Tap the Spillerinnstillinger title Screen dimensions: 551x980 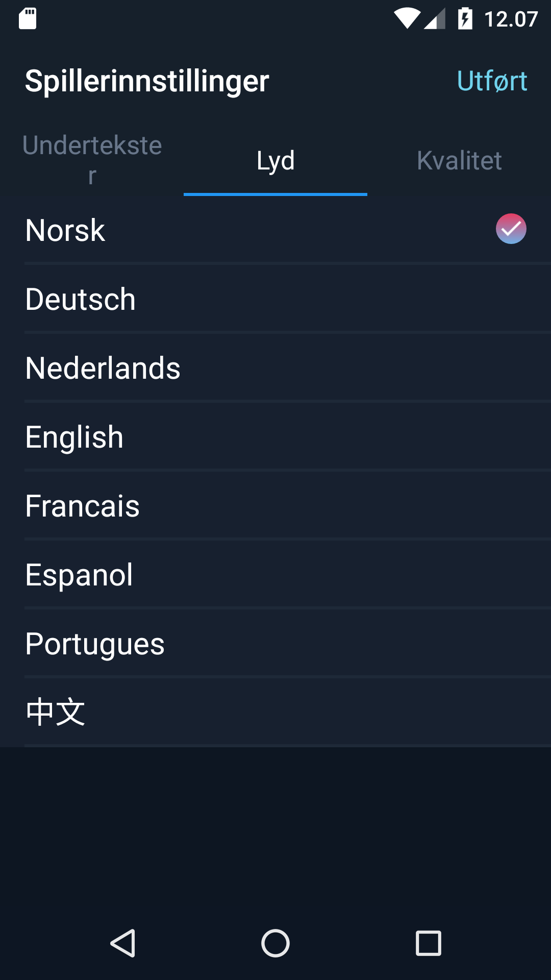[x=147, y=80]
